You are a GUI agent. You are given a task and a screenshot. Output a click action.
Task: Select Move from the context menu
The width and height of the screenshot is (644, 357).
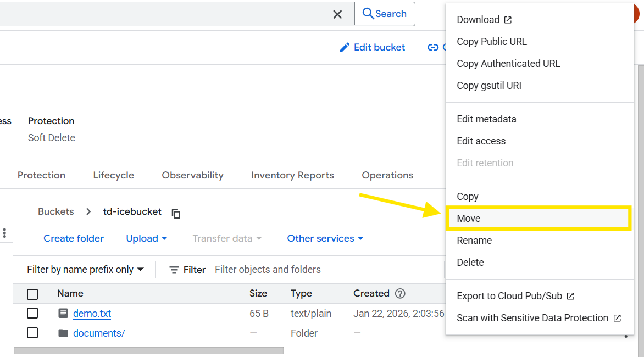tap(469, 219)
